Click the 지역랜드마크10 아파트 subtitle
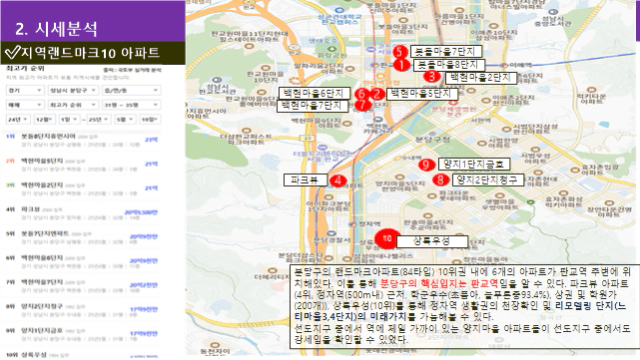The height and width of the screenshot is (360, 640). [x=90, y=53]
